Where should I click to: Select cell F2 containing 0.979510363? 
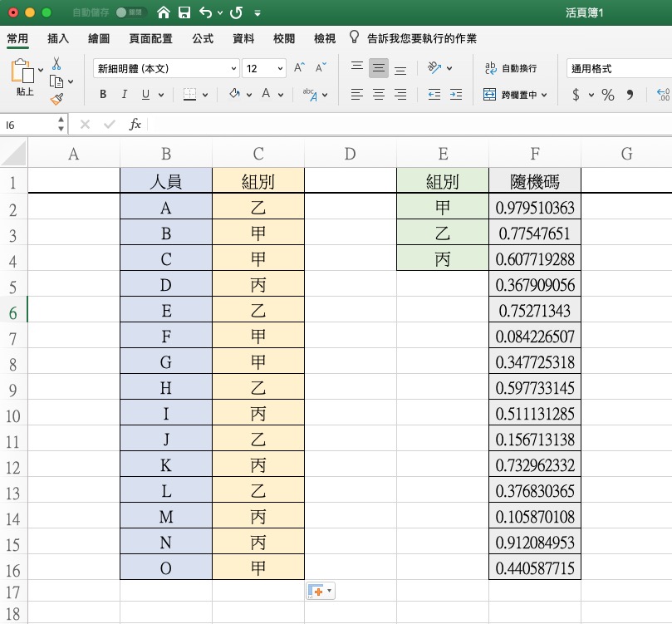pyautogui.click(x=534, y=208)
